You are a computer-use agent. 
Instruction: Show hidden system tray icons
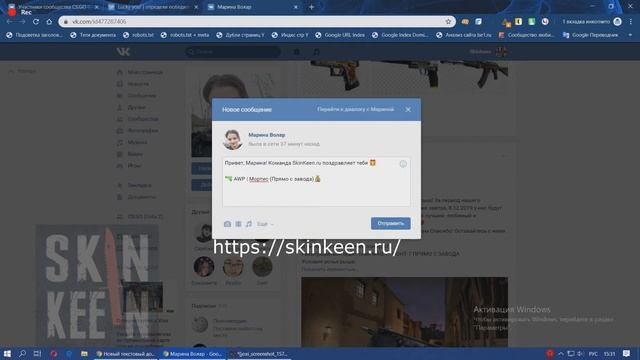point(561,353)
